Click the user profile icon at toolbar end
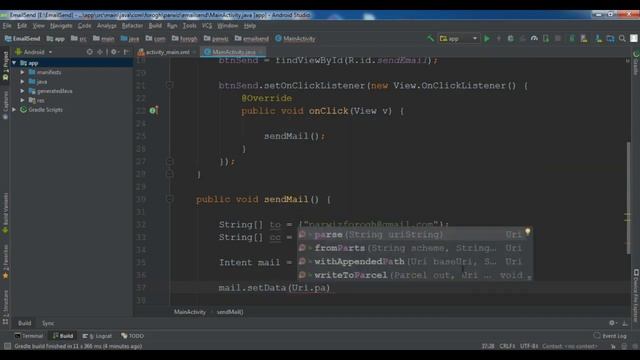The image size is (640, 360). click(633, 38)
